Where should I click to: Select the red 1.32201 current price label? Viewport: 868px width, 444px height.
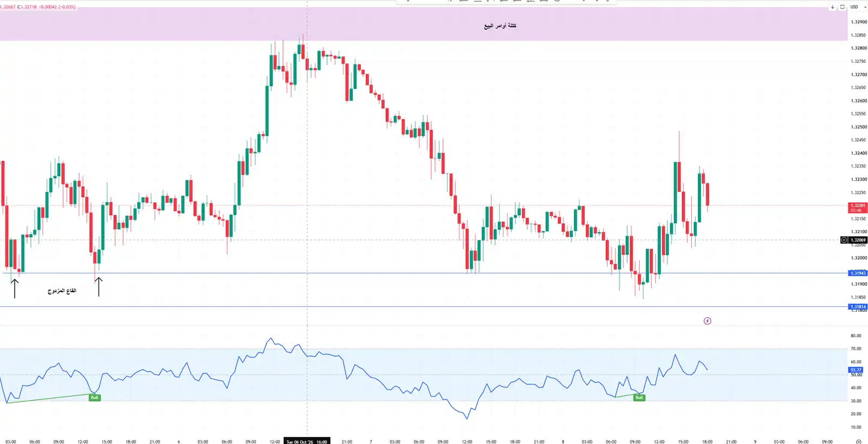pyautogui.click(x=858, y=208)
